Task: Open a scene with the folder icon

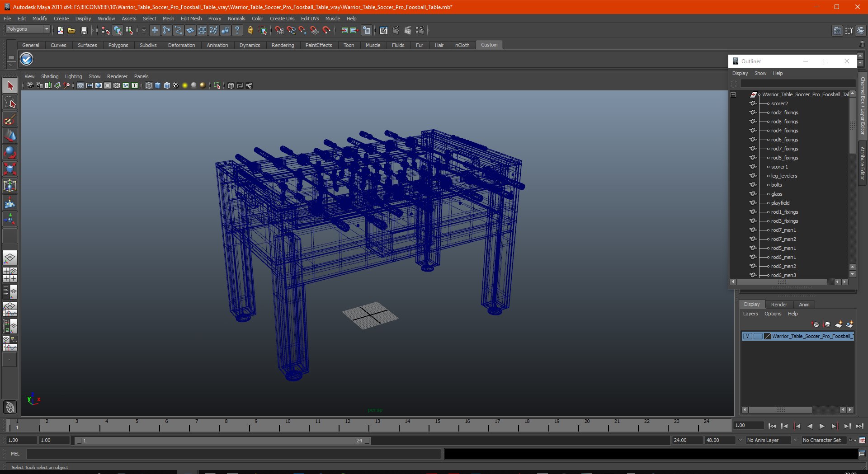Action: click(x=71, y=30)
